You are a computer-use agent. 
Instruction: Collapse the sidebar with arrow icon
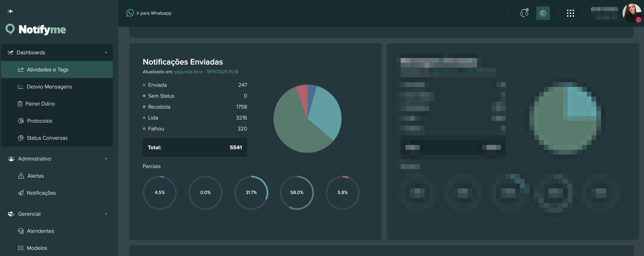click(10, 11)
